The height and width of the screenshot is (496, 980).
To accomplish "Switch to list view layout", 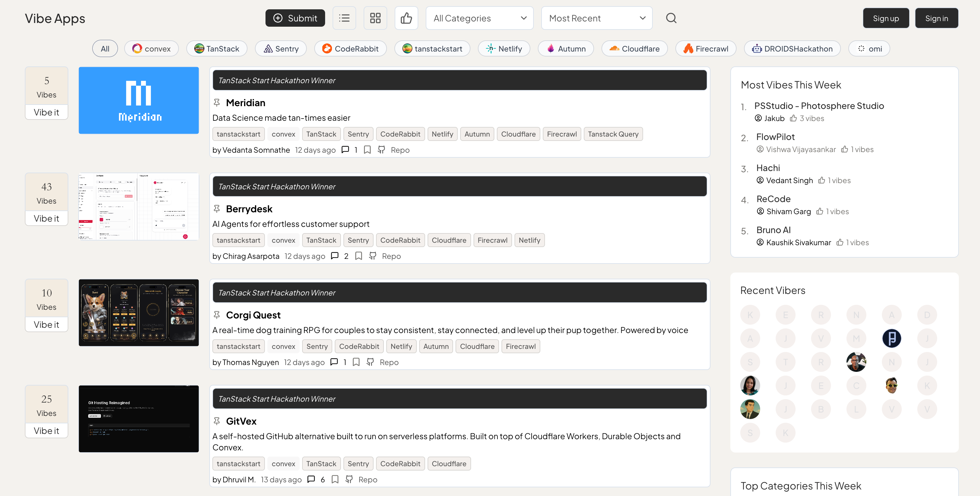I will click(344, 18).
